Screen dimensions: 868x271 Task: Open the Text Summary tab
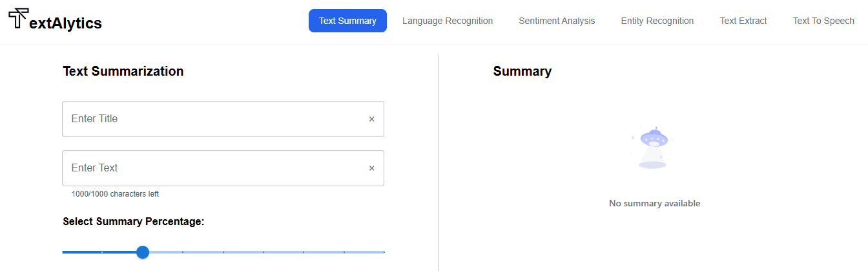coord(347,21)
